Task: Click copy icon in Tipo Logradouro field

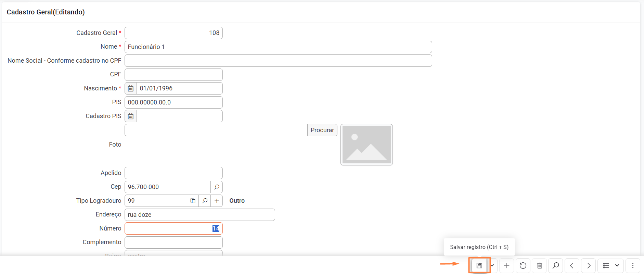Action: tap(193, 201)
